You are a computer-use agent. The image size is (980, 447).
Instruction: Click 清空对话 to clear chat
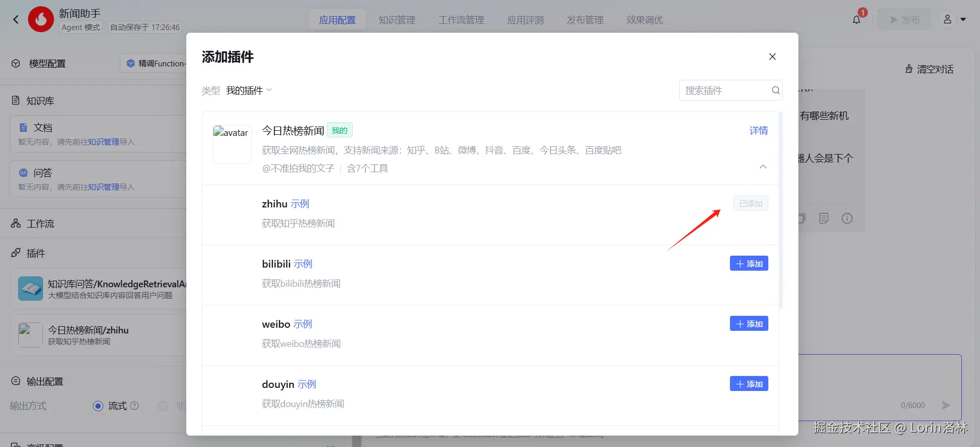pos(929,69)
